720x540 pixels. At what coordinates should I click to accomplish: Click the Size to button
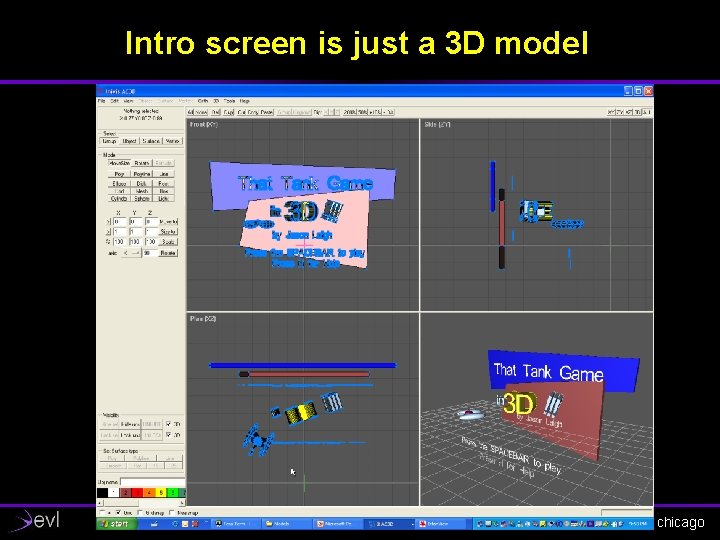click(169, 231)
